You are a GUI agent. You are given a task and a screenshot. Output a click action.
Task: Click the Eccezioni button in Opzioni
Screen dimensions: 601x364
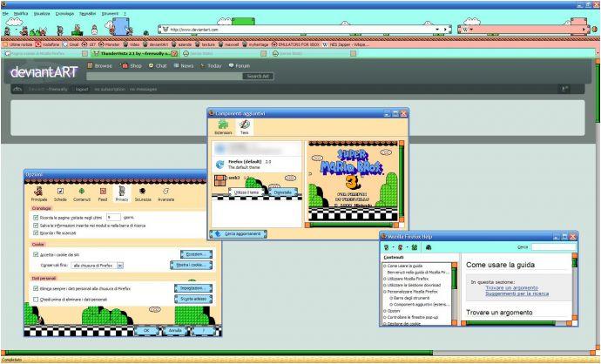[x=196, y=254]
